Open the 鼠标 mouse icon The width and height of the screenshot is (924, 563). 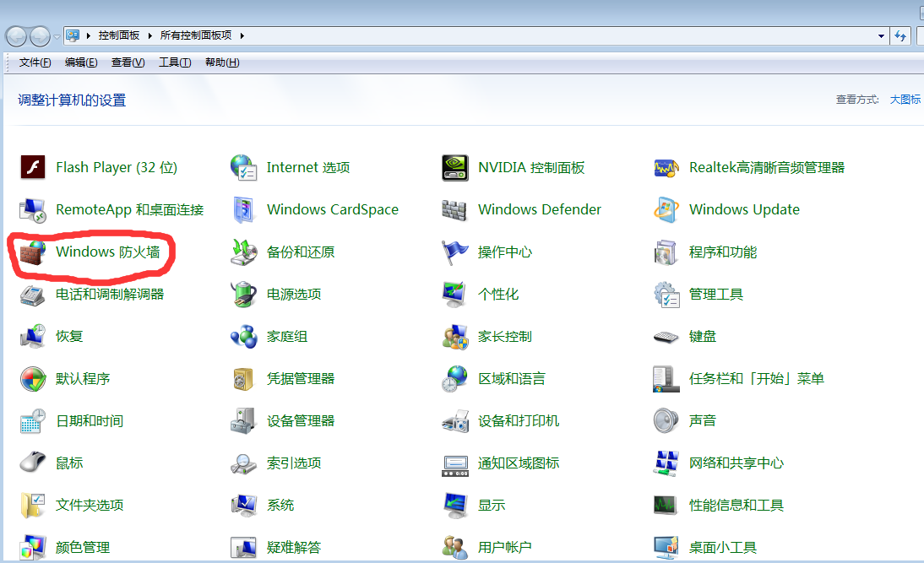[x=33, y=463]
